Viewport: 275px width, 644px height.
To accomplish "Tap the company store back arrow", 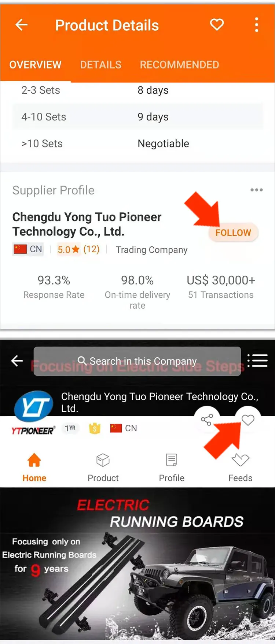I will click(17, 361).
